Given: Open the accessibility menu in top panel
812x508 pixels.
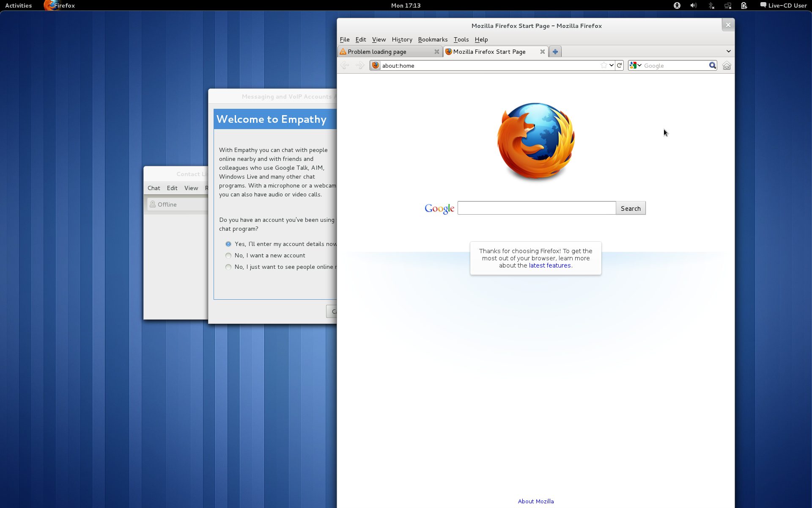Looking at the screenshot, I should tap(677, 6).
